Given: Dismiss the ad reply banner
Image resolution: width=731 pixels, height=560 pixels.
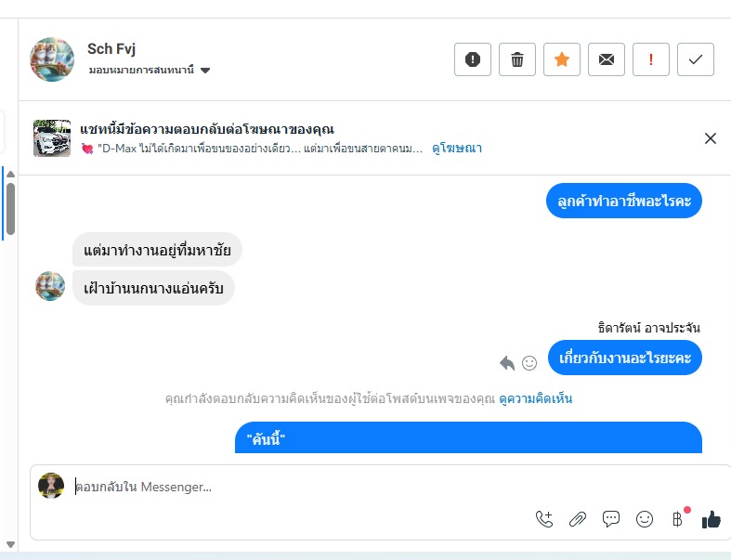Looking at the screenshot, I should pos(711,138).
